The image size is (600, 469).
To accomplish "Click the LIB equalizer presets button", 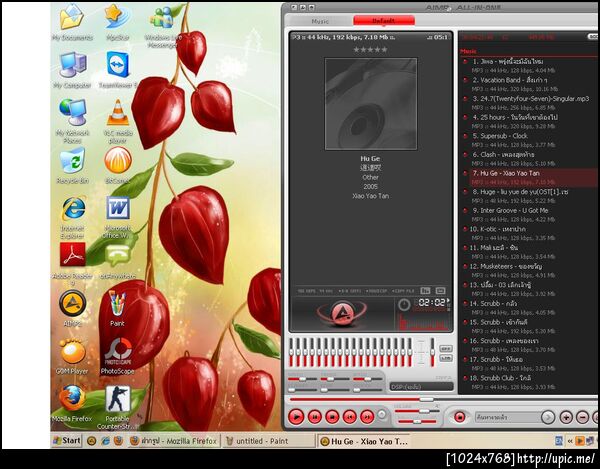I will [446, 358].
